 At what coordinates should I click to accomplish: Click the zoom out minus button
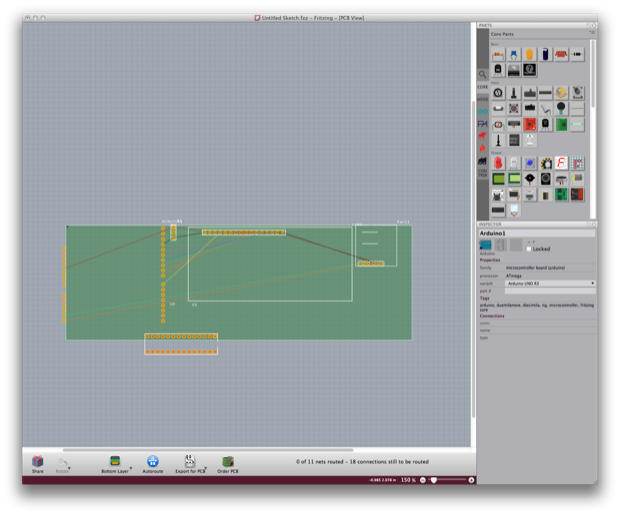(423, 480)
